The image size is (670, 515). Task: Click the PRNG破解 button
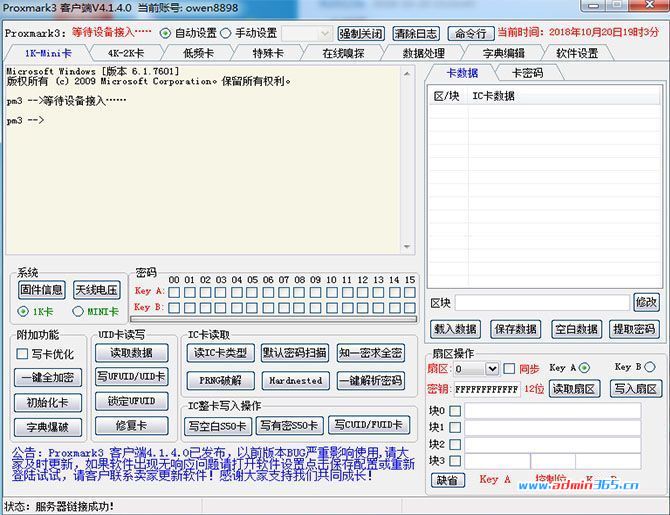click(220, 380)
